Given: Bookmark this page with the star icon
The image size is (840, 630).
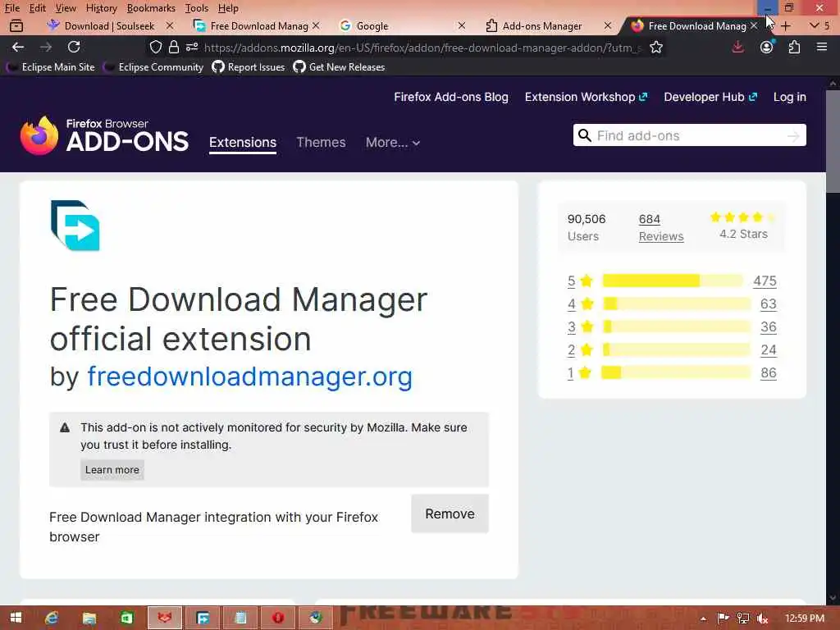Looking at the screenshot, I should [656, 48].
